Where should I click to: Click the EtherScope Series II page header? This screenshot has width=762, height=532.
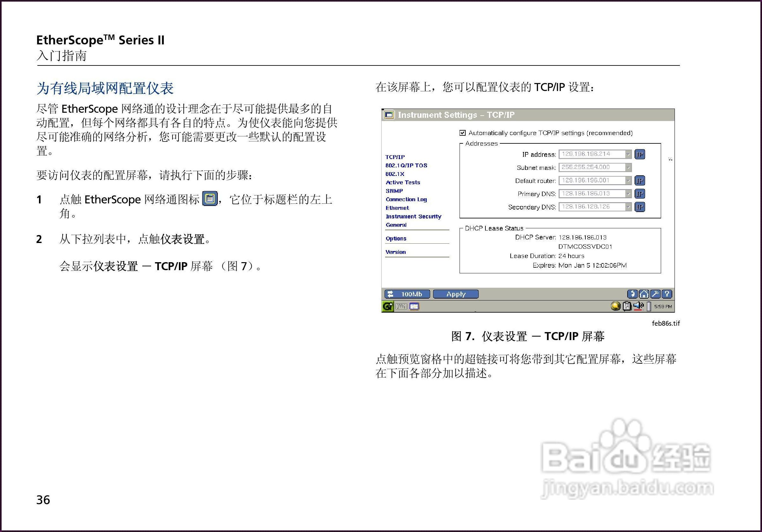pyautogui.click(x=100, y=40)
